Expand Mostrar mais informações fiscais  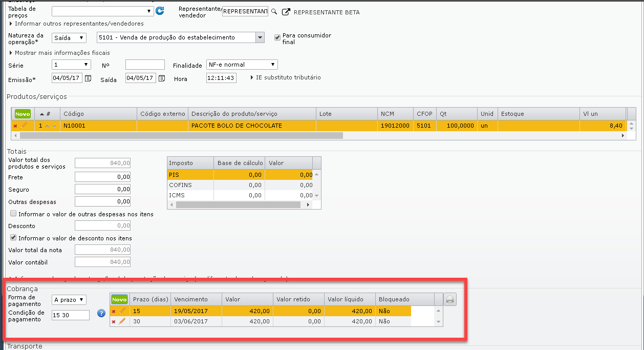click(59, 53)
